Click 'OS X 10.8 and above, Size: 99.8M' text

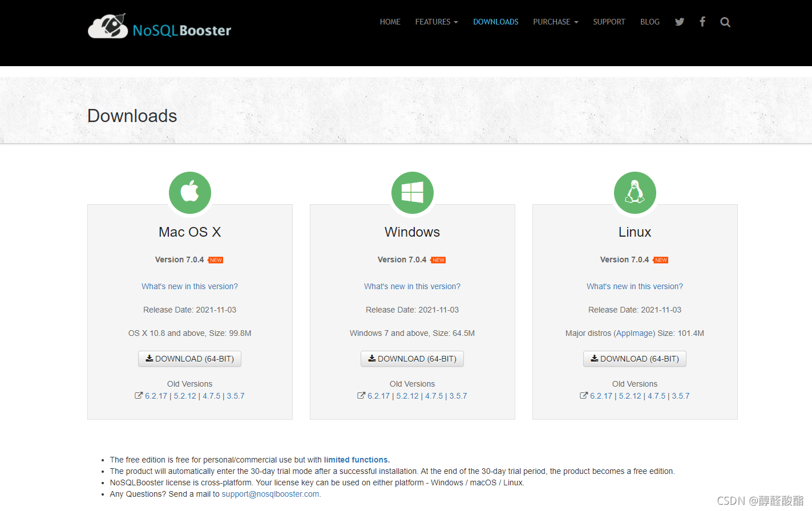coord(190,333)
